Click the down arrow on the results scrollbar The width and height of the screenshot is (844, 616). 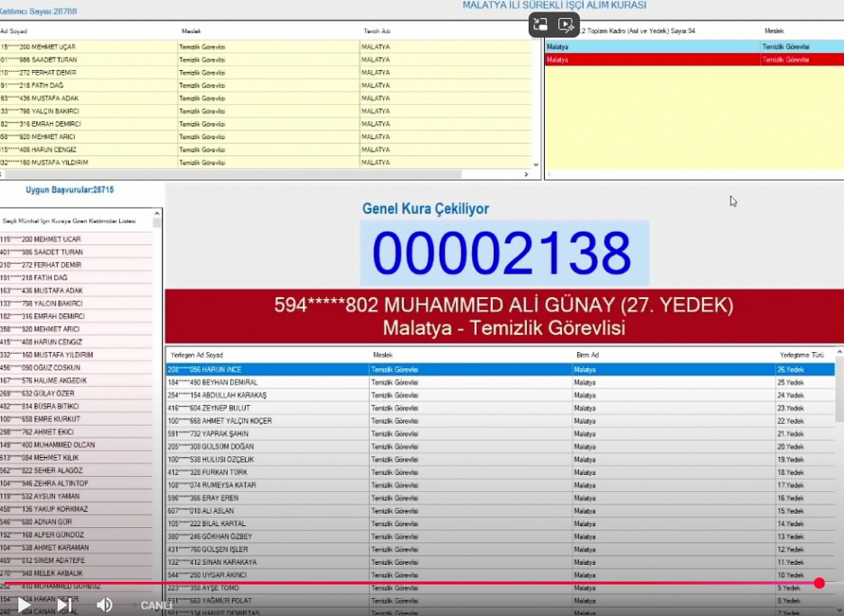(839, 610)
